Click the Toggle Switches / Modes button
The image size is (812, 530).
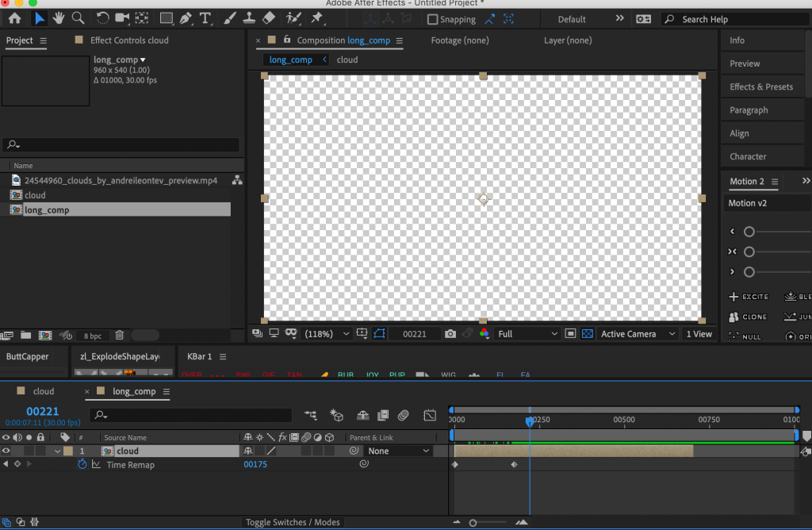pyautogui.click(x=293, y=522)
